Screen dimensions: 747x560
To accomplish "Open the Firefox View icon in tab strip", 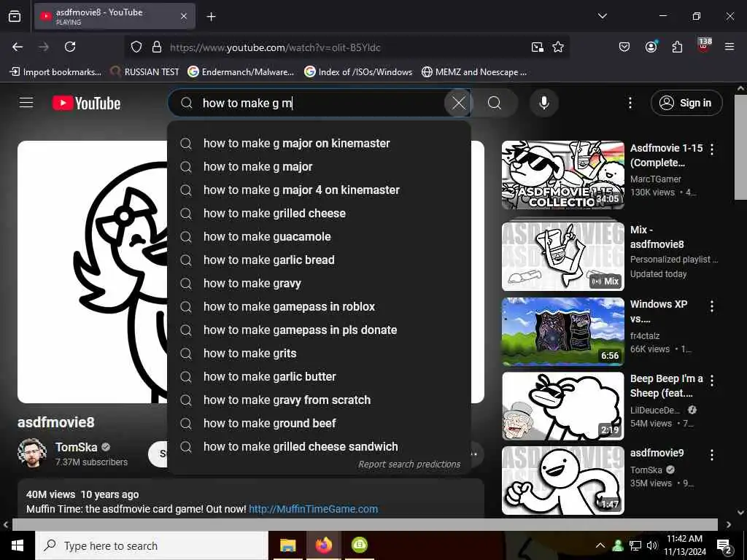I will pos(15,16).
